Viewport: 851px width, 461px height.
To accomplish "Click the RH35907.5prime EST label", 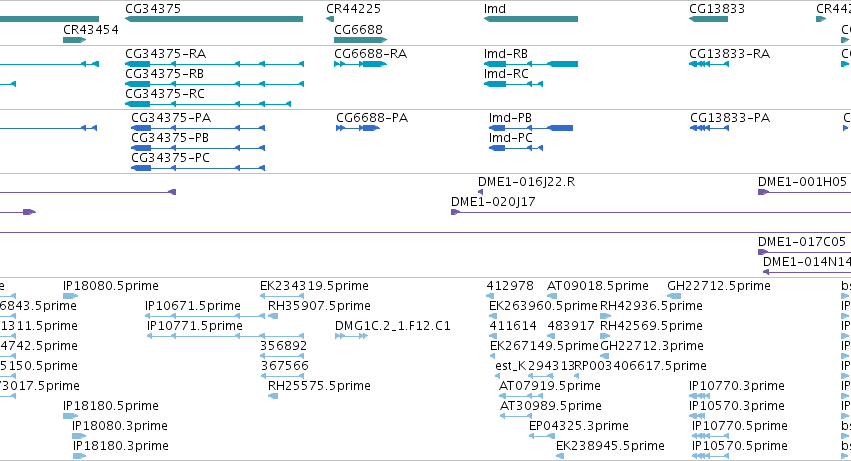I will pos(319,306).
